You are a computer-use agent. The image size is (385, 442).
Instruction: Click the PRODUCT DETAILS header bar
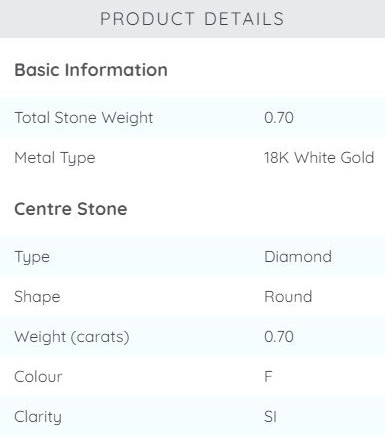(x=192, y=19)
